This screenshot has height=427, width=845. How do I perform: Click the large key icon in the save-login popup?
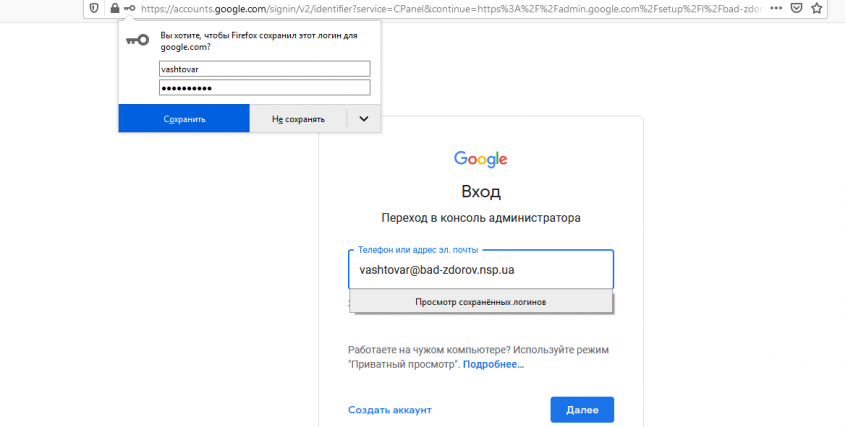pos(137,40)
